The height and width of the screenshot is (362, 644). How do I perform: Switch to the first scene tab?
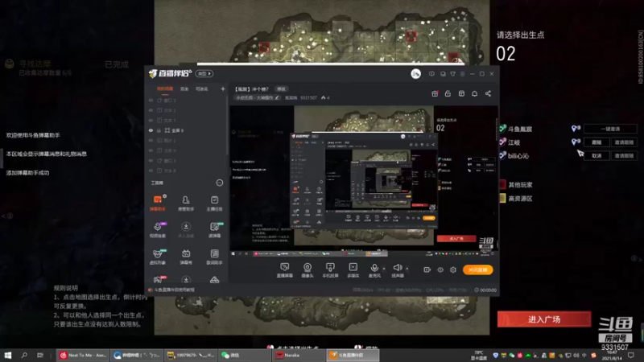(x=165, y=88)
